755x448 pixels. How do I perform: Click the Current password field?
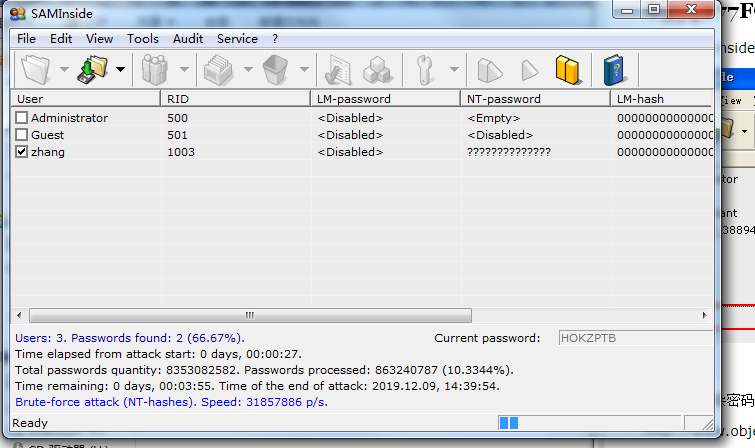(x=636, y=338)
